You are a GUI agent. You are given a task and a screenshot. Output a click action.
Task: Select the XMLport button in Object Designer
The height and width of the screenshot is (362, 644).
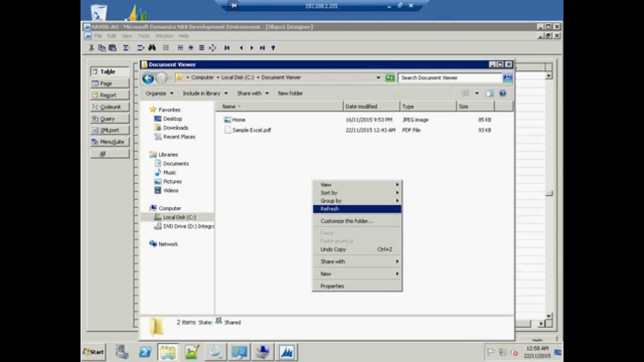click(x=110, y=130)
